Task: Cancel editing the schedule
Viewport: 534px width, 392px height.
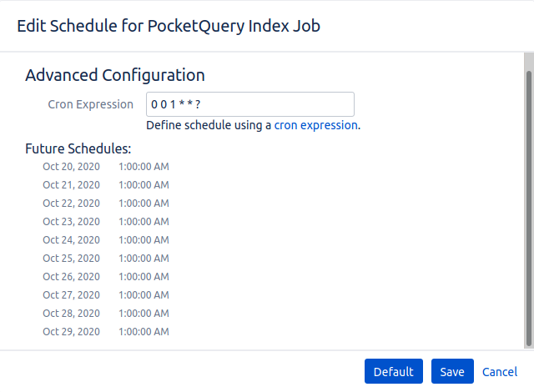Action: coord(500,371)
